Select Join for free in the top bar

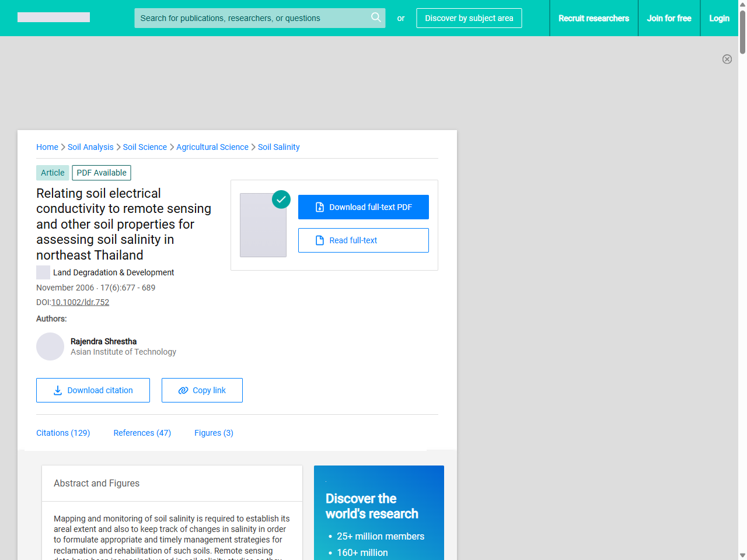click(x=669, y=18)
